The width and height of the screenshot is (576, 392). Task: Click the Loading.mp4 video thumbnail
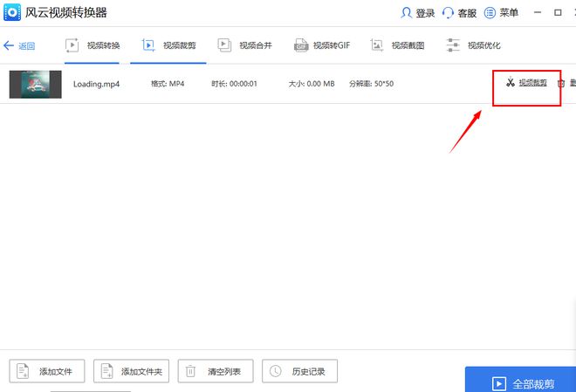35,84
